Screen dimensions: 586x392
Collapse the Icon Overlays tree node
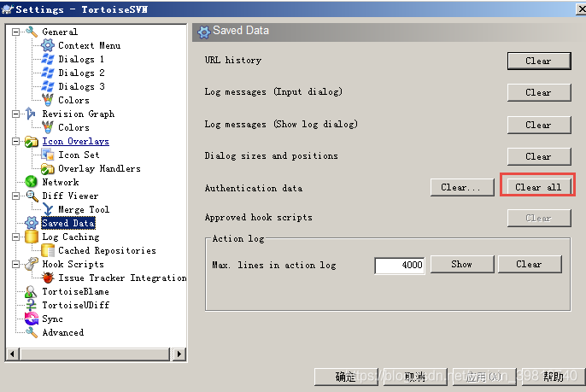click(x=15, y=141)
